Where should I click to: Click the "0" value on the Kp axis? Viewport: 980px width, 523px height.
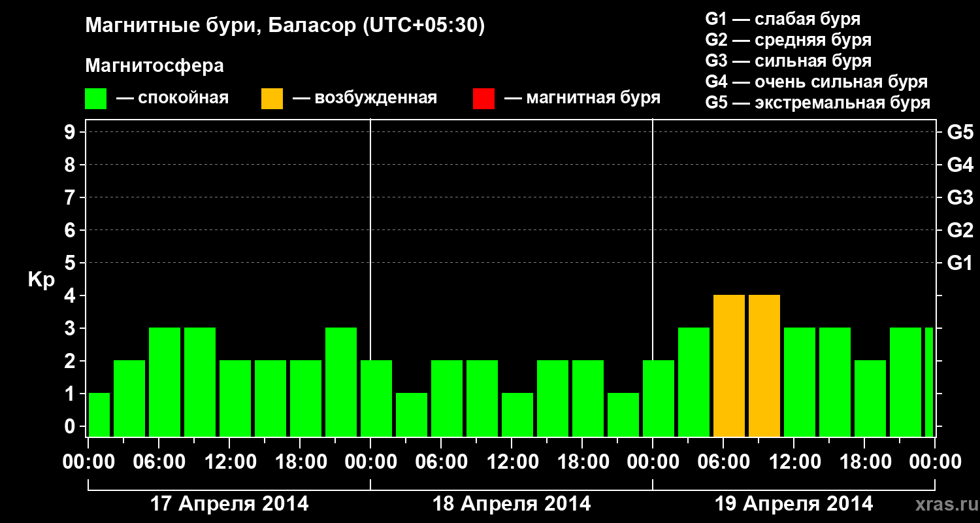tap(71, 426)
